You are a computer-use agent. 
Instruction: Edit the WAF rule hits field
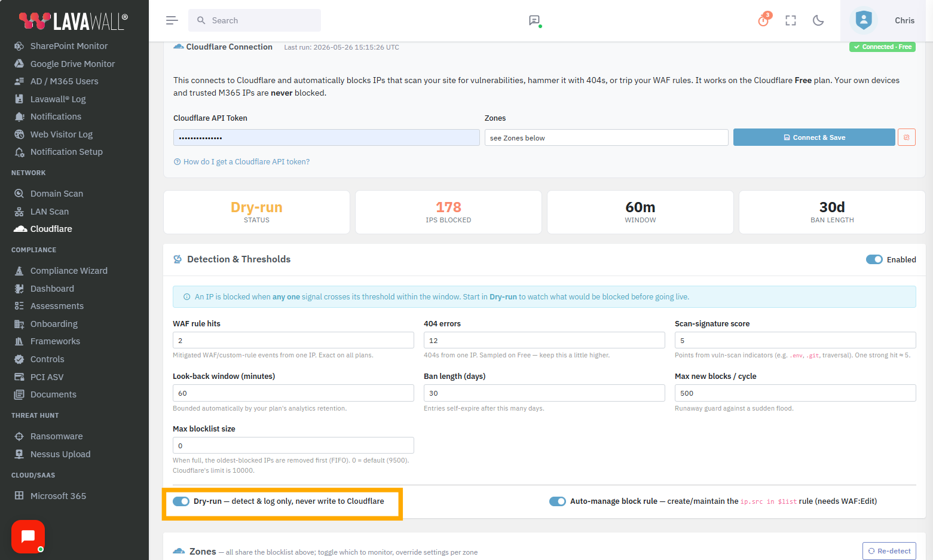pyautogui.click(x=293, y=340)
